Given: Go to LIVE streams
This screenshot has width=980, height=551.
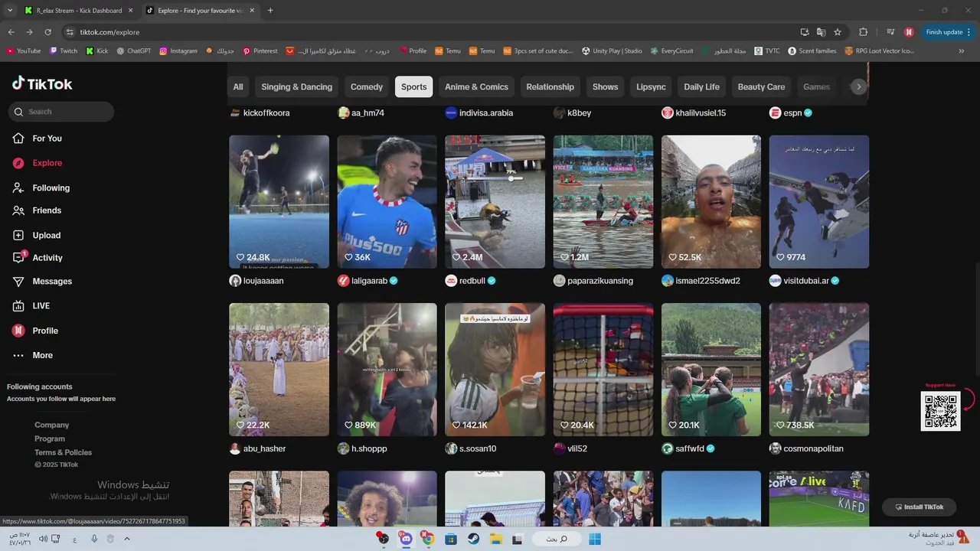Looking at the screenshot, I should (x=41, y=306).
